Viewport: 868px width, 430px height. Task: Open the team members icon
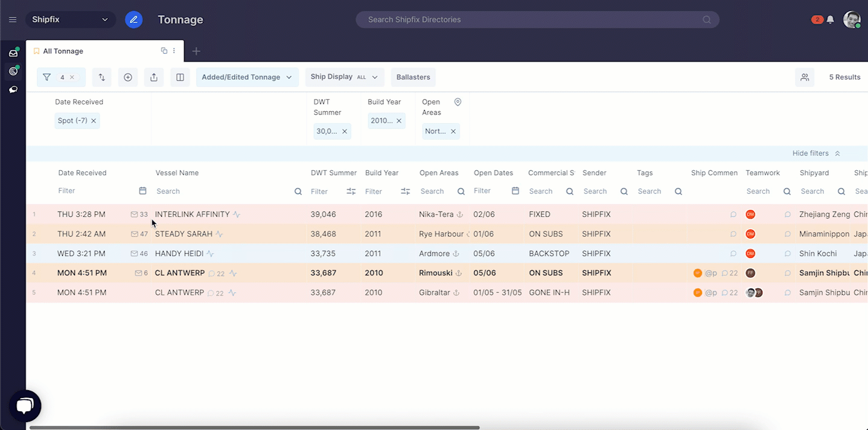[804, 77]
